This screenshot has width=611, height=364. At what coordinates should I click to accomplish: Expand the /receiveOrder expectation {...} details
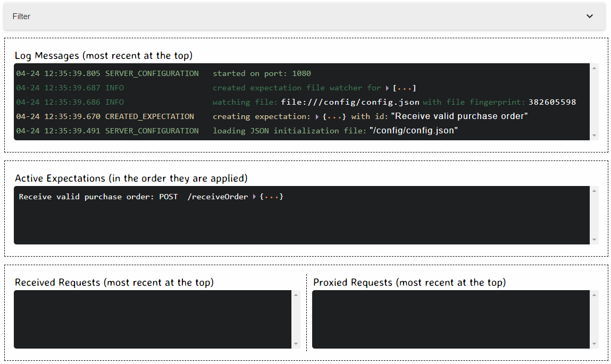tap(268, 197)
